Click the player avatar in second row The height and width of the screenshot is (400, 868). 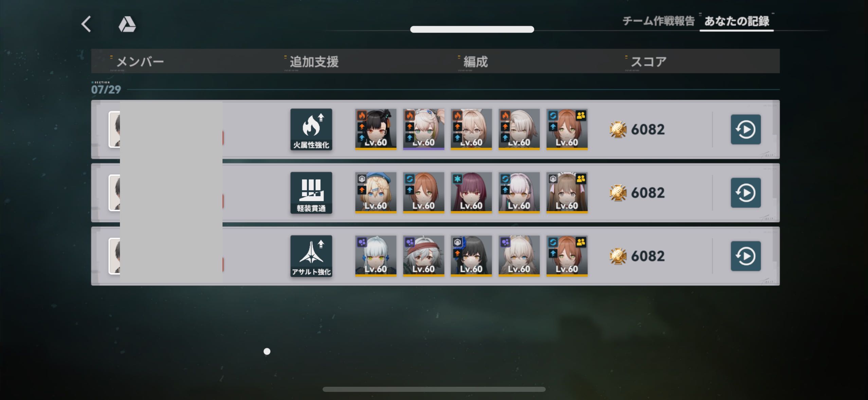[114, 193]
